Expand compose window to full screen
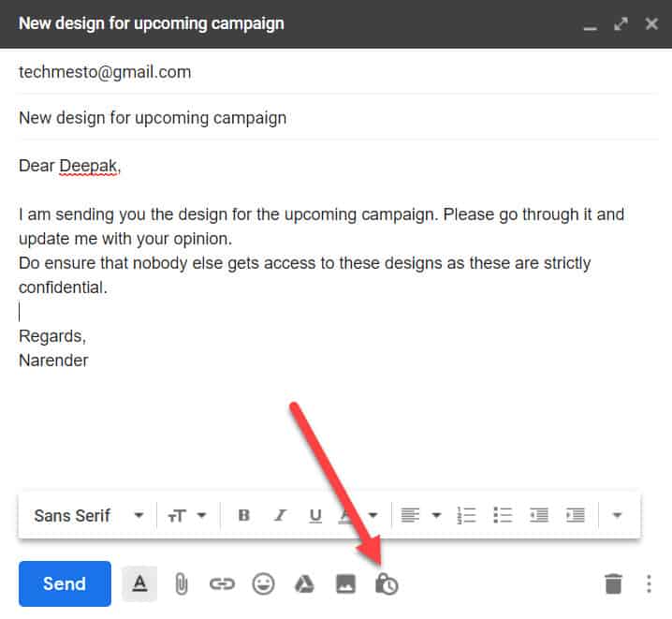Image resolution: width=672 pixels, height=619 pixels. click(621, 24)
